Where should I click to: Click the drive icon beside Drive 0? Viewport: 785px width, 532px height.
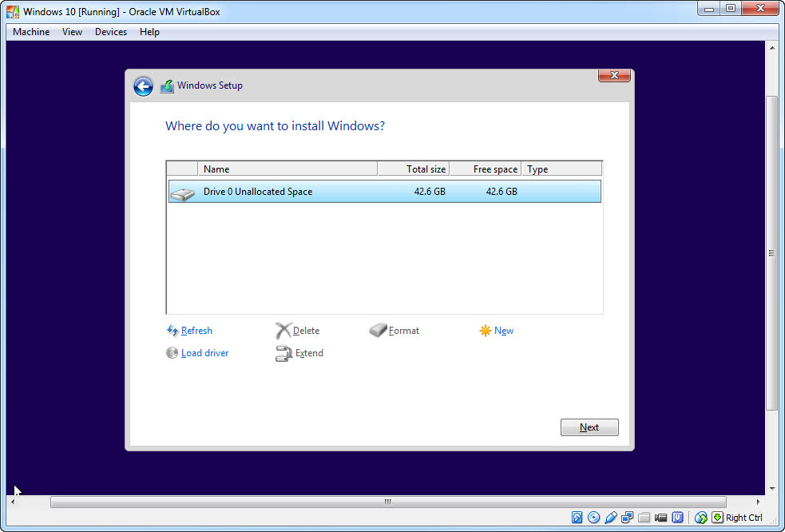pyautogui.click(x=182, y=193)
